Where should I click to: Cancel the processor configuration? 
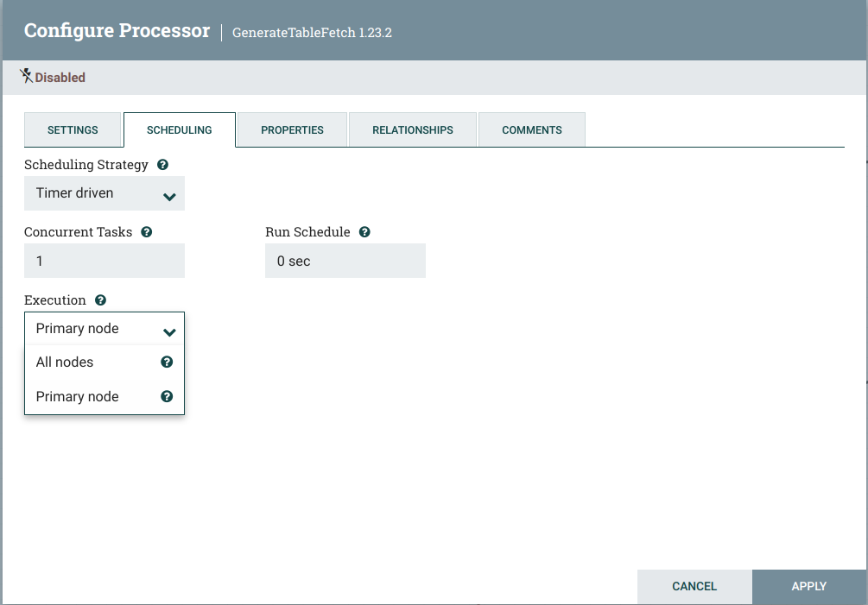694,586
